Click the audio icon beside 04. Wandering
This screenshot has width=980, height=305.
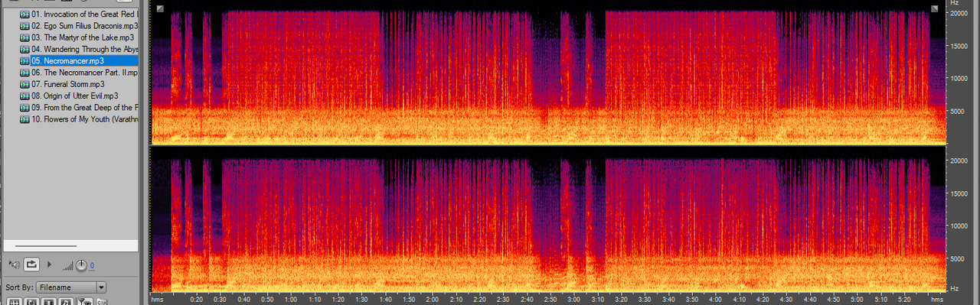24,49
